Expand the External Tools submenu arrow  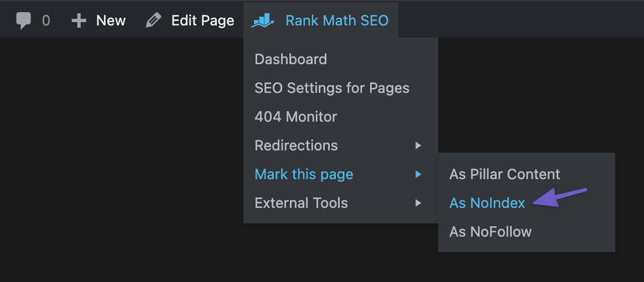coord(418,203)
